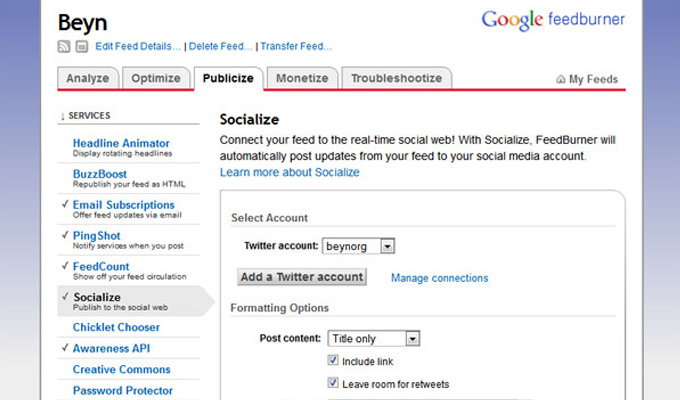Click the Transfer Feed link
Screen dimensions: 680x400
coord(296,46)
